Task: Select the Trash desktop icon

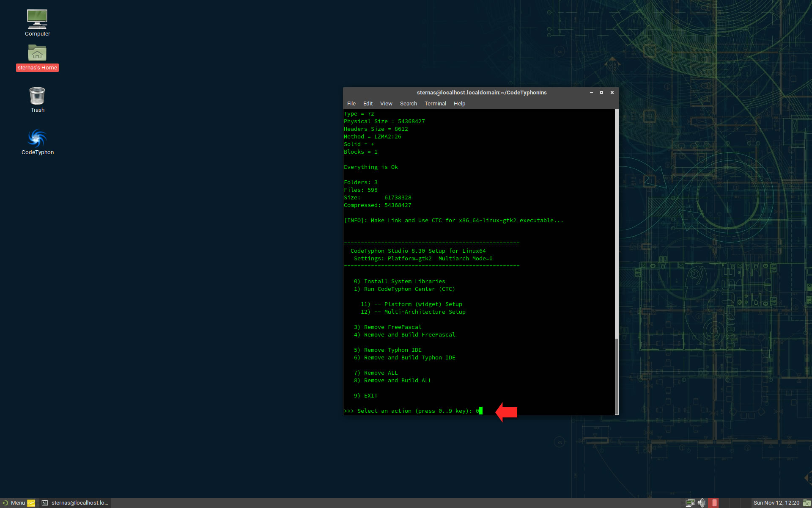Action: 37,100
